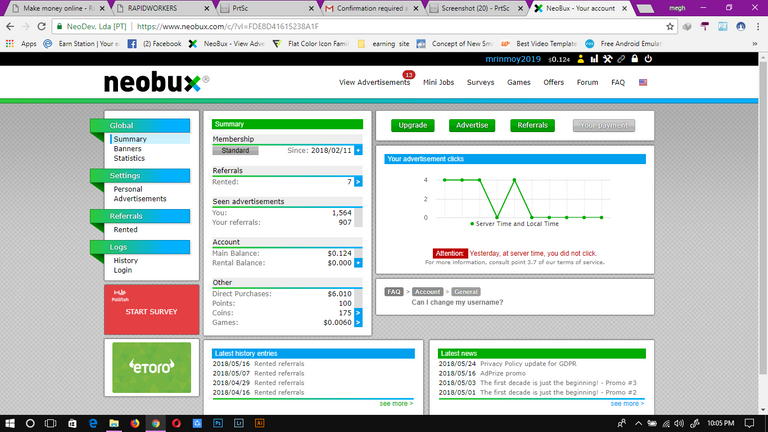Image resolution: width=768 pixels, height=432 pixels.
Task: Go to the Surveys page
Action: tap(480, 82)
